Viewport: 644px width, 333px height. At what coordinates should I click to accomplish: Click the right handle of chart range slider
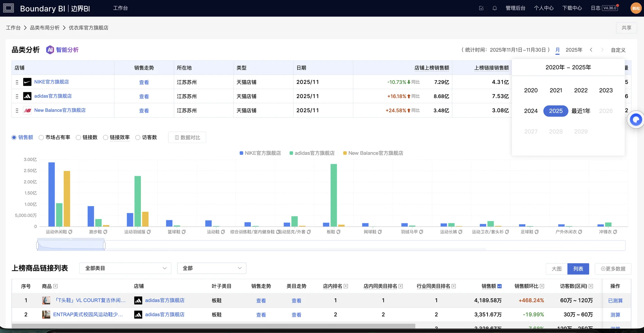coord(104,245)
